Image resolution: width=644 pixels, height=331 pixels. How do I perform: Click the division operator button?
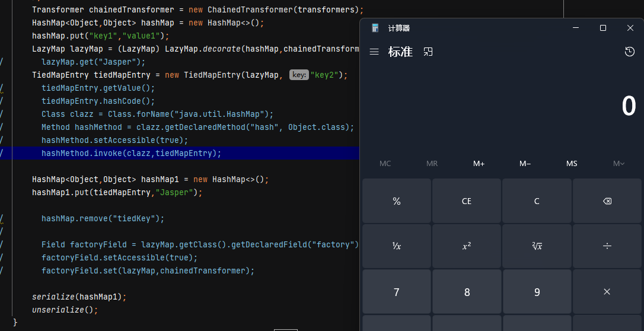click(x=607, y=246)
